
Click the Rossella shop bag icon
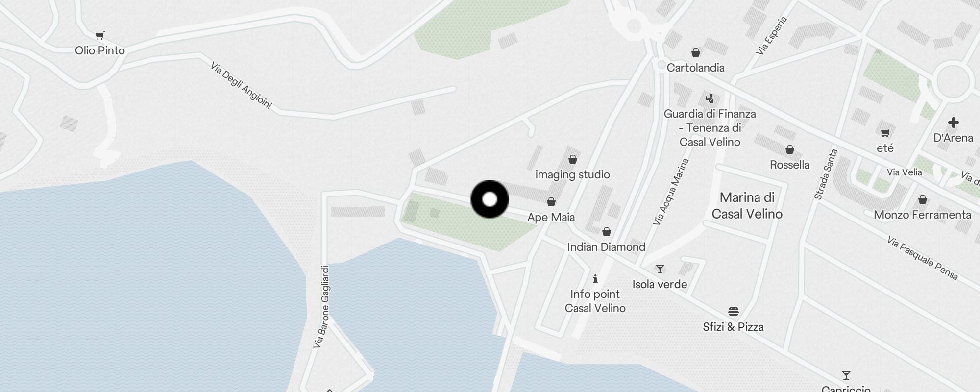tap(789, 149)
